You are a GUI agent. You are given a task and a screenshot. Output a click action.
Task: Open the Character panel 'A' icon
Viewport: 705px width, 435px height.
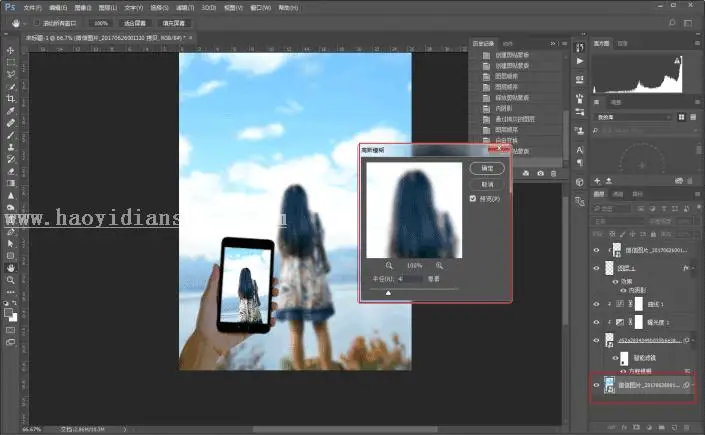(580, 150)
